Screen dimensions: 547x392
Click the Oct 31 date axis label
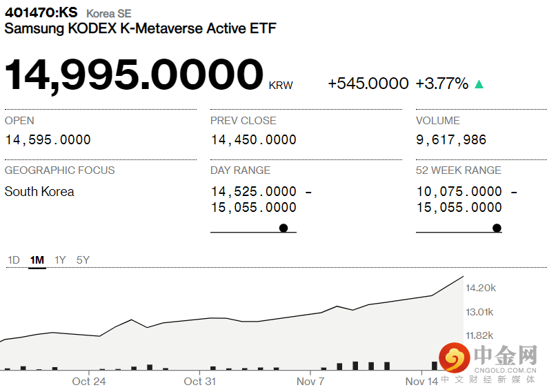tap(200, 381)
